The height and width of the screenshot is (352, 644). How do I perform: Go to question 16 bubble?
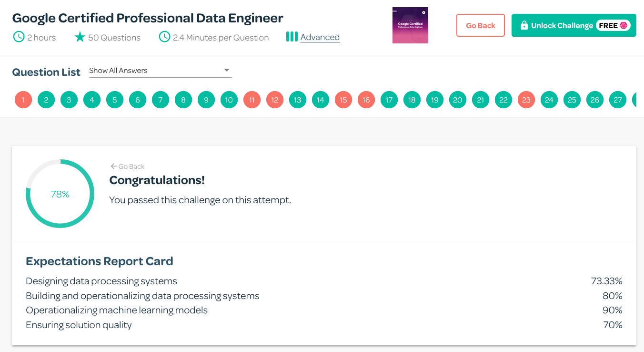pyautogui.click(x=366, y=100)
